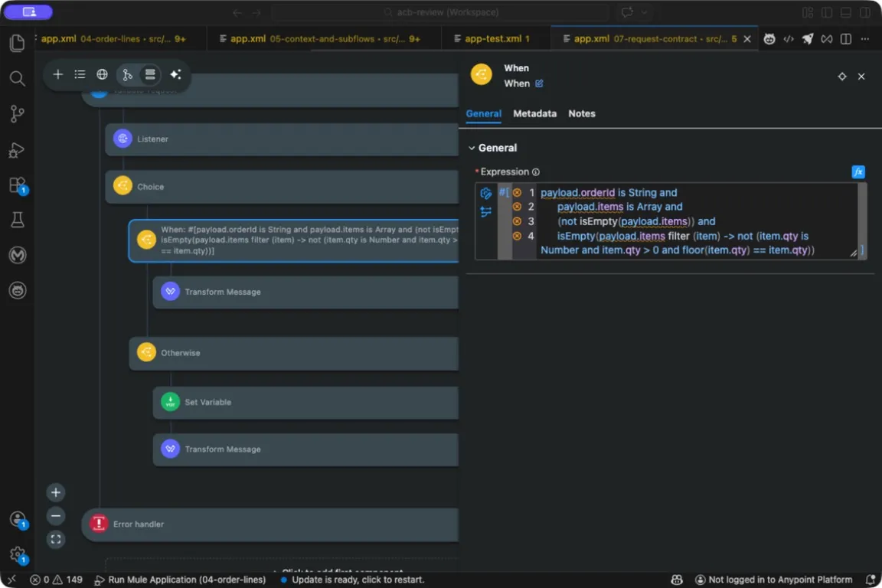Open the Extensions icon with badge
This screenshot has width=882, height=588.
tap(18, 185)
